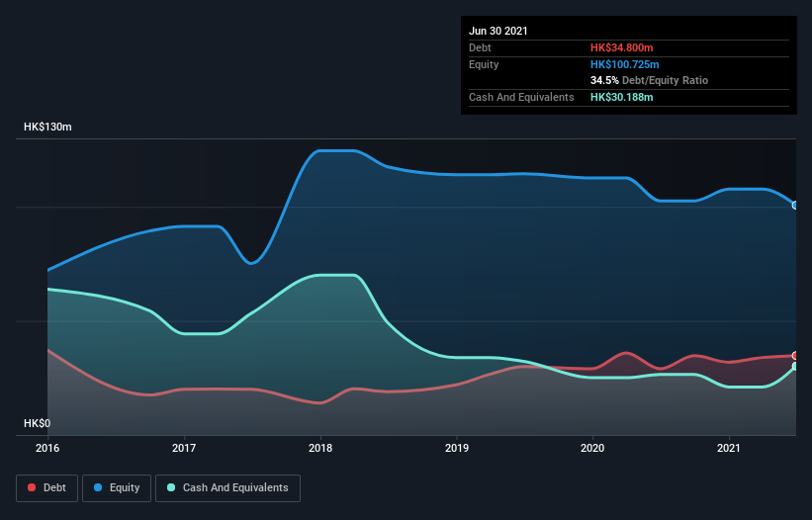This screenshot has height=520, width=812.
Task: Toggle the Equity series legend button
Action: coord(117,488)
